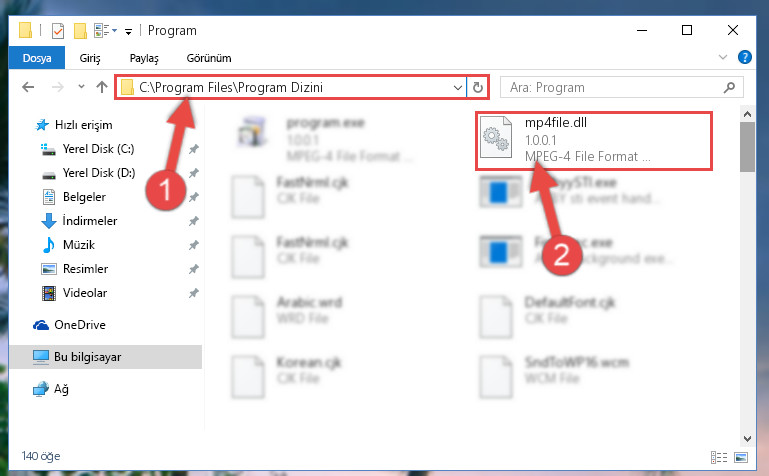This screenshot has height=476, width=769.
Task: Switch to large icons view in status bar
Action: coord(741,457)
